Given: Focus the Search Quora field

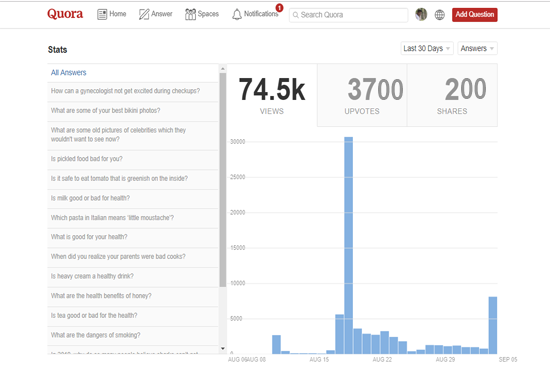Looking at the screenshot, I should coord(348,15).
